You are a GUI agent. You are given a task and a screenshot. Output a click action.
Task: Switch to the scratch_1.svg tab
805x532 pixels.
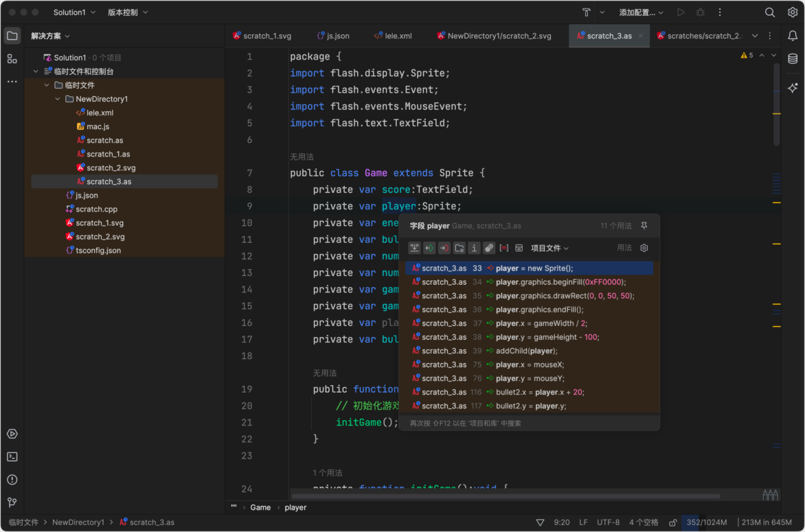click(262, 36)
